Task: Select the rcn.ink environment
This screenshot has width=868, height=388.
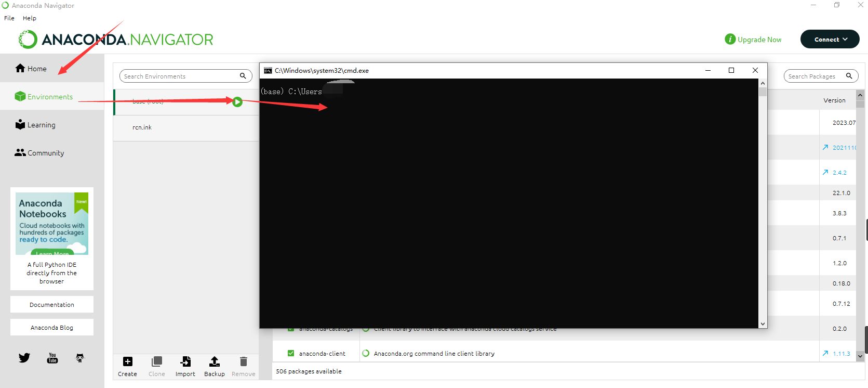Action: coord(186,127)
